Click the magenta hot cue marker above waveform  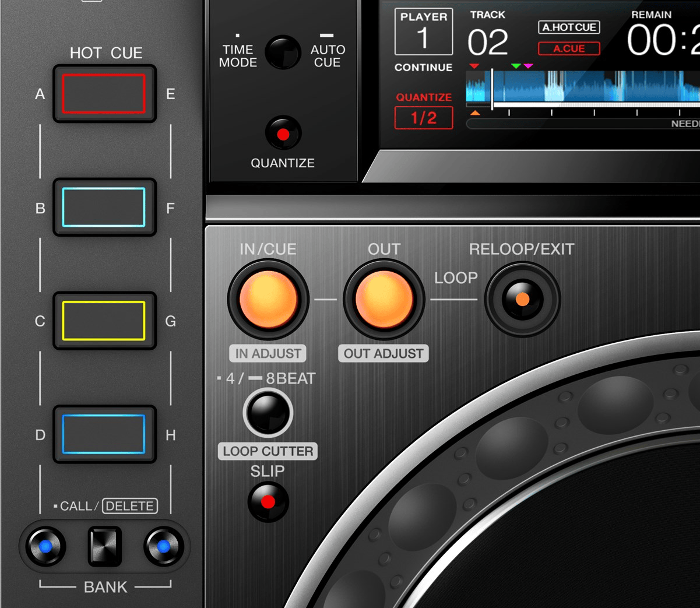point(528,66)
